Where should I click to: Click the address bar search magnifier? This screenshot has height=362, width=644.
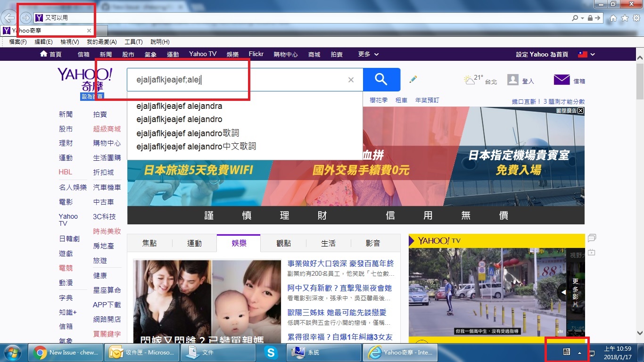click(575, 18)
